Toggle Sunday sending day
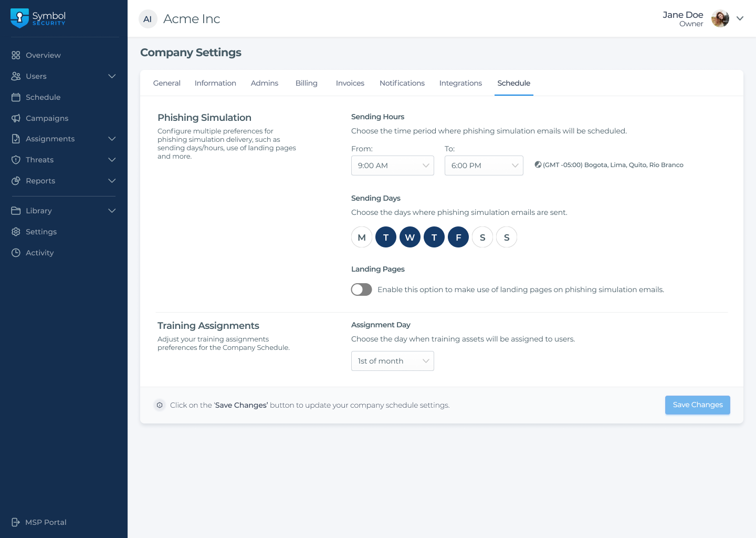This screenshot has width=756, height=538. (507, 237)
